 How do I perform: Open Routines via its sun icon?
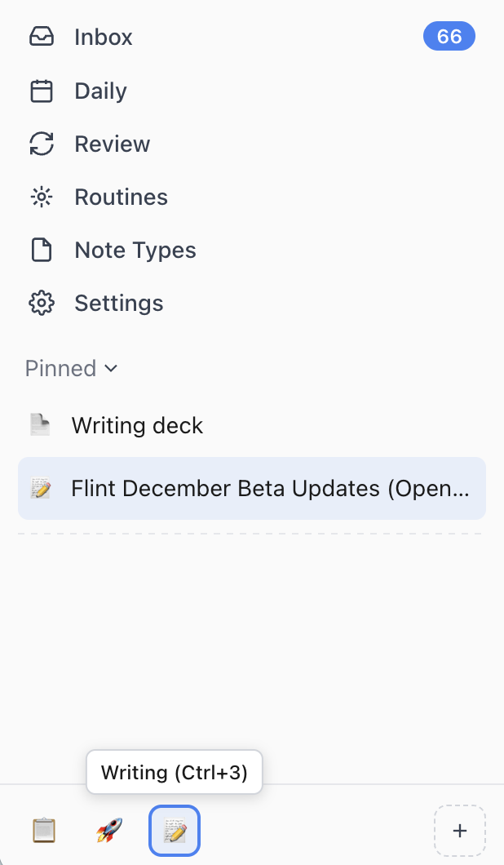42,197
